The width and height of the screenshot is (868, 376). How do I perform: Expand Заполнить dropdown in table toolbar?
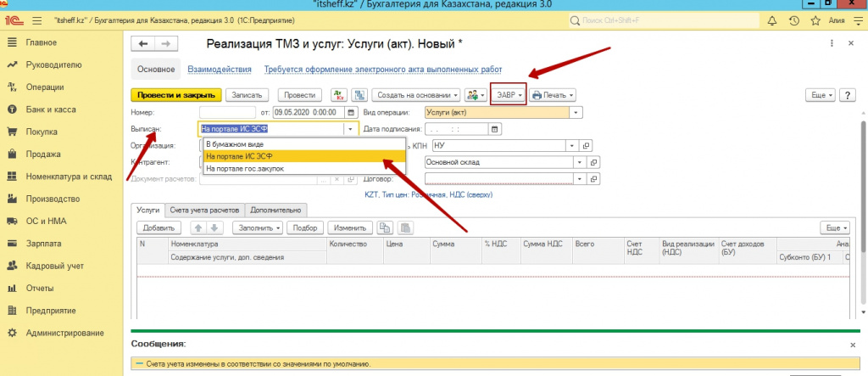pyautogui.click(x=258, y=227)
